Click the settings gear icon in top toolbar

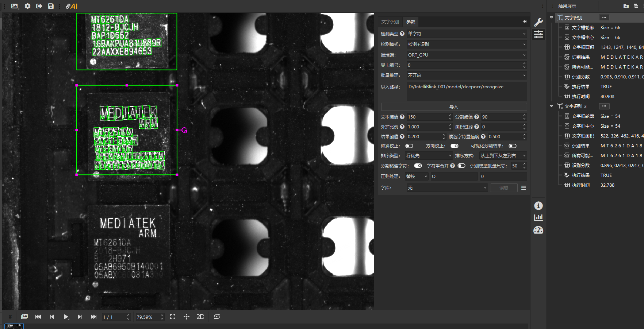pos(27,6)
